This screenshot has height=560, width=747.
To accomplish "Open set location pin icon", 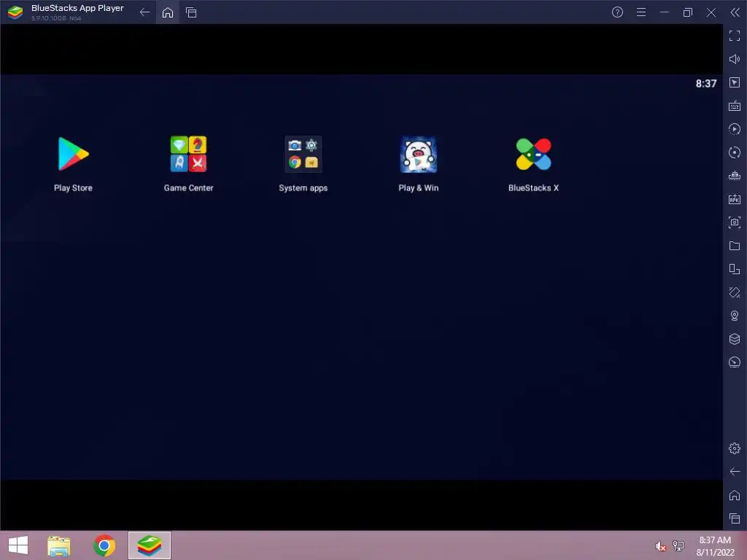I will coord(735,316).
